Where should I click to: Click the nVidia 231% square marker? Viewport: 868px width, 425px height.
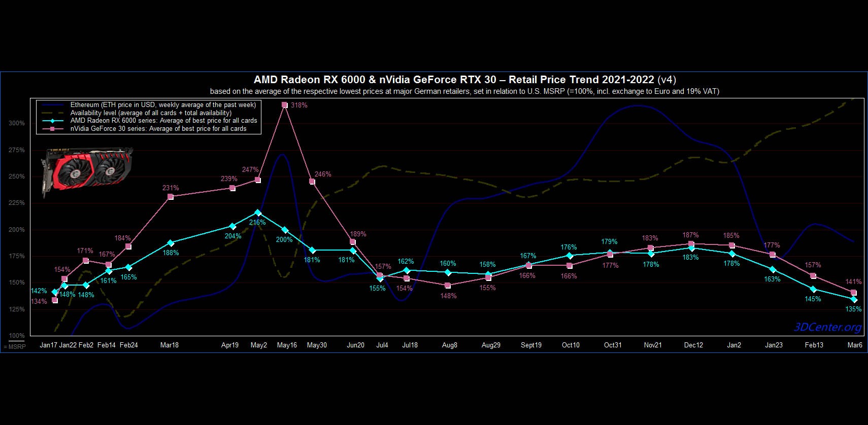[171, 197]
